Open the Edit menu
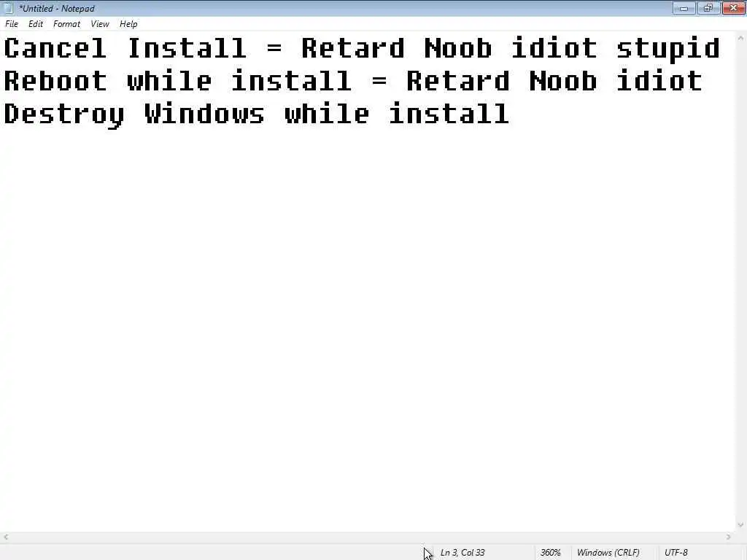The height and width of the screenshot is (560, 747). 36,24
